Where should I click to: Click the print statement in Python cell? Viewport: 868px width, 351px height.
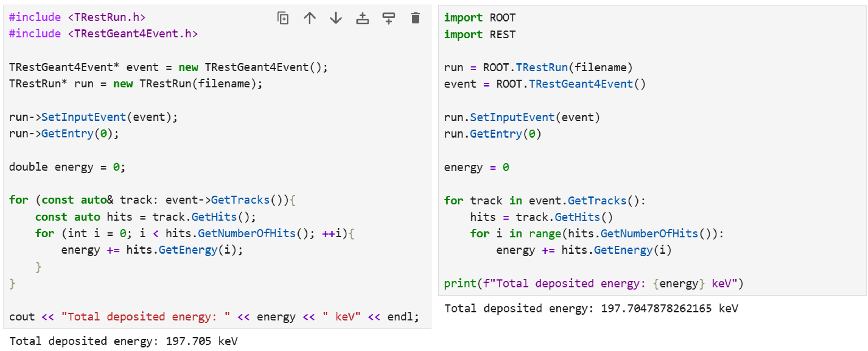coord(593,283)
